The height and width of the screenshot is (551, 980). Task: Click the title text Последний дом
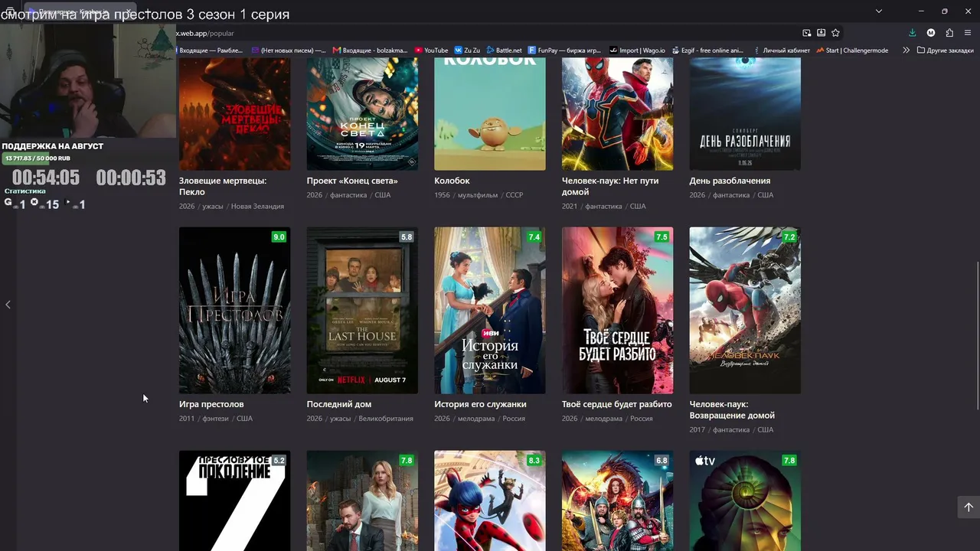click(339, 404)
